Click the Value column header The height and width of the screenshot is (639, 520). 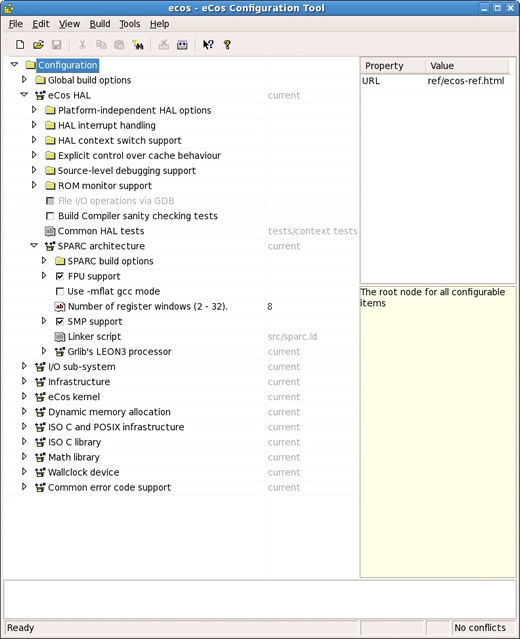pos(467,66)
